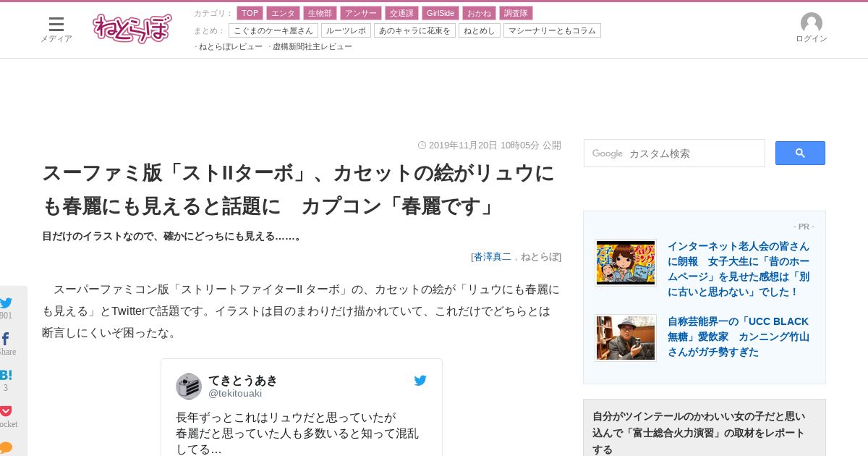This screenshot has width=868, height=456.
Task: Bookmark with Hatena B! sidebar icon
Action: click(6, 375)
